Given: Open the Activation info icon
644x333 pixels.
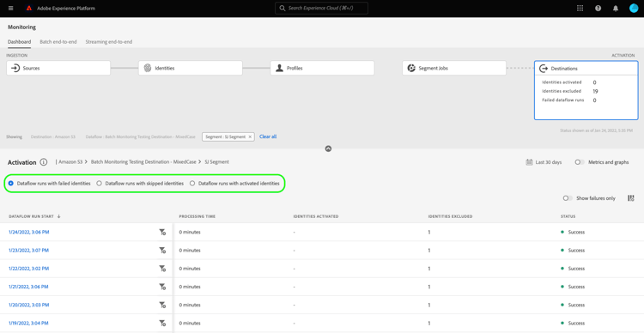Looking at the screenshot, I should click(44, 162).
